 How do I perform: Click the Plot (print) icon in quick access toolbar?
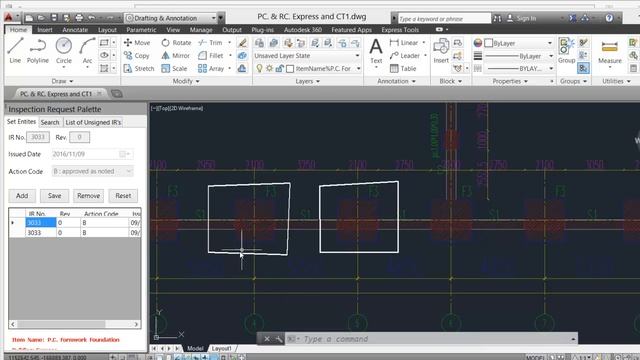point(79,18)
